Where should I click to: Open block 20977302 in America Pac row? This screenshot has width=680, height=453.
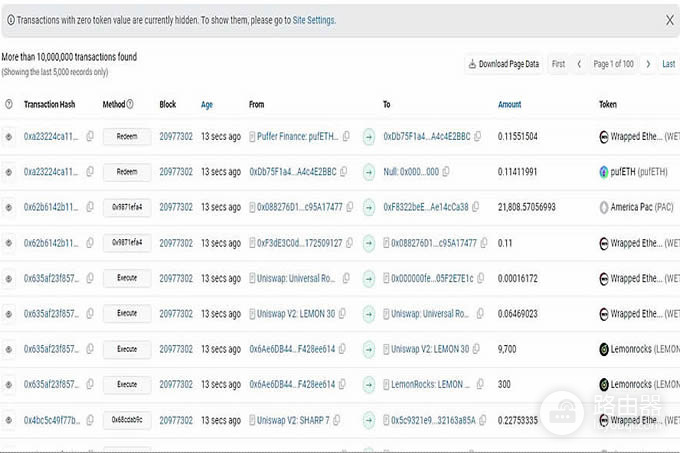(x=176, y=208)
